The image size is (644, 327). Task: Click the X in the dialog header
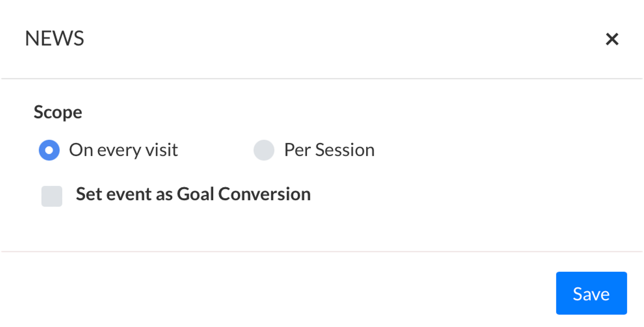click(x=612, y=39)
